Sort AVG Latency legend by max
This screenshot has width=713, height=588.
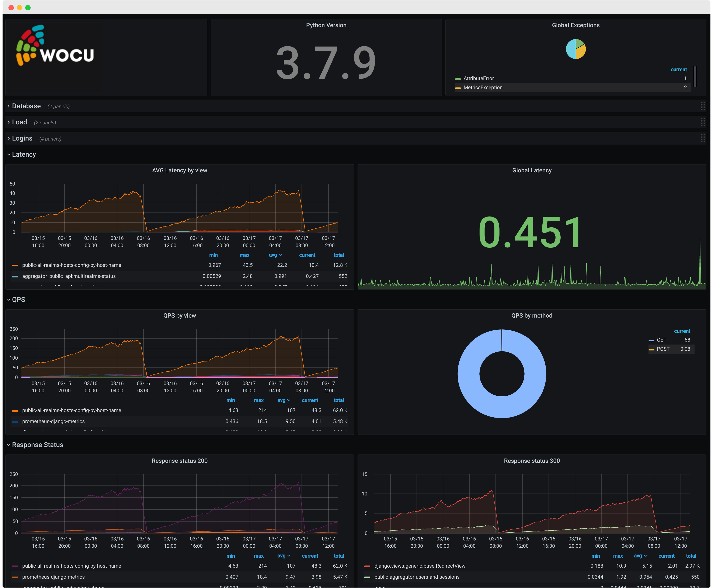coord(244,255)
